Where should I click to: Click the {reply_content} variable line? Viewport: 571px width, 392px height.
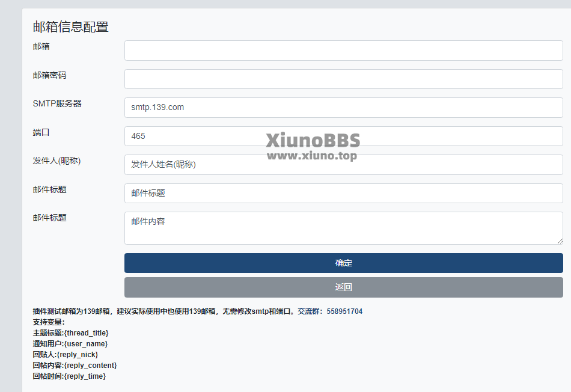pyautogui.click(x=75, y=366)
